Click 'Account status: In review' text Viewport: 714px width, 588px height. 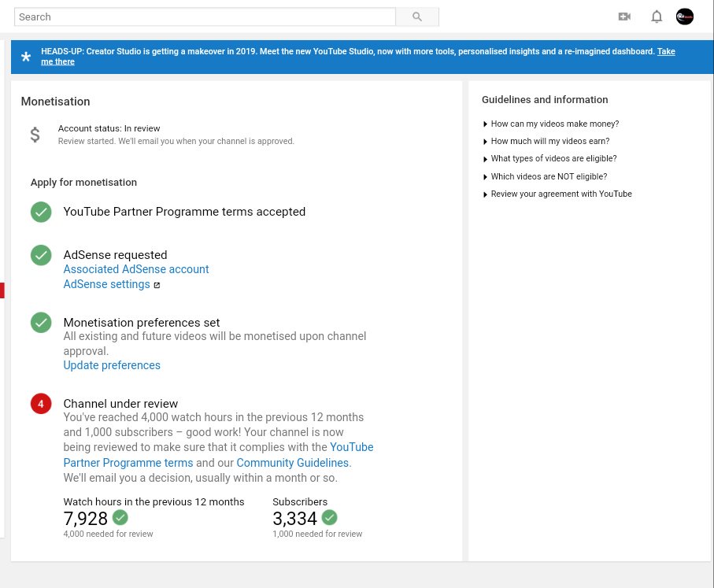109,128
